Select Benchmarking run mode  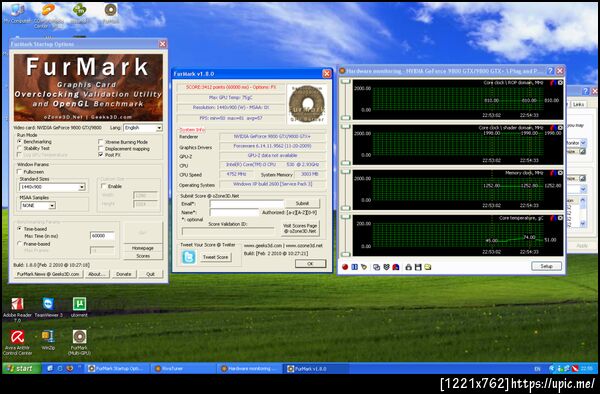(x=20, y=142)
